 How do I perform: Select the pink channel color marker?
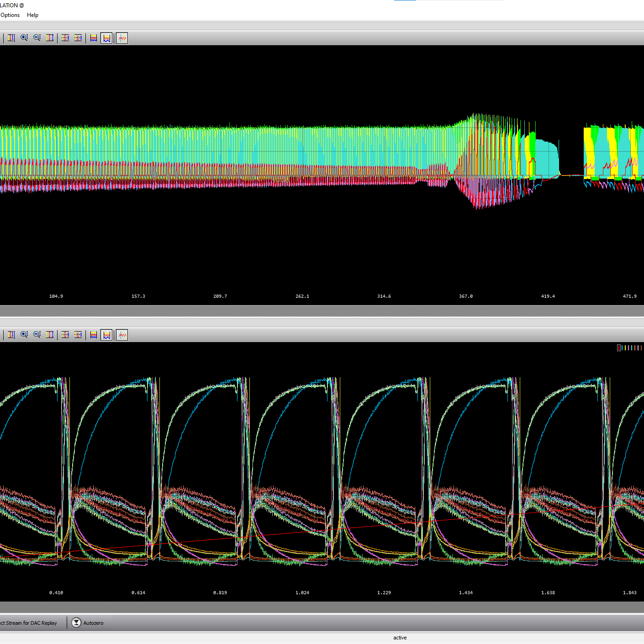click(x=628, y=348)
